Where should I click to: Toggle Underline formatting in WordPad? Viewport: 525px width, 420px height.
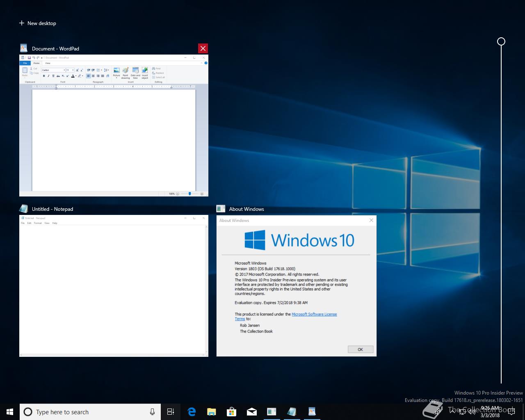[x=53, y=76]
